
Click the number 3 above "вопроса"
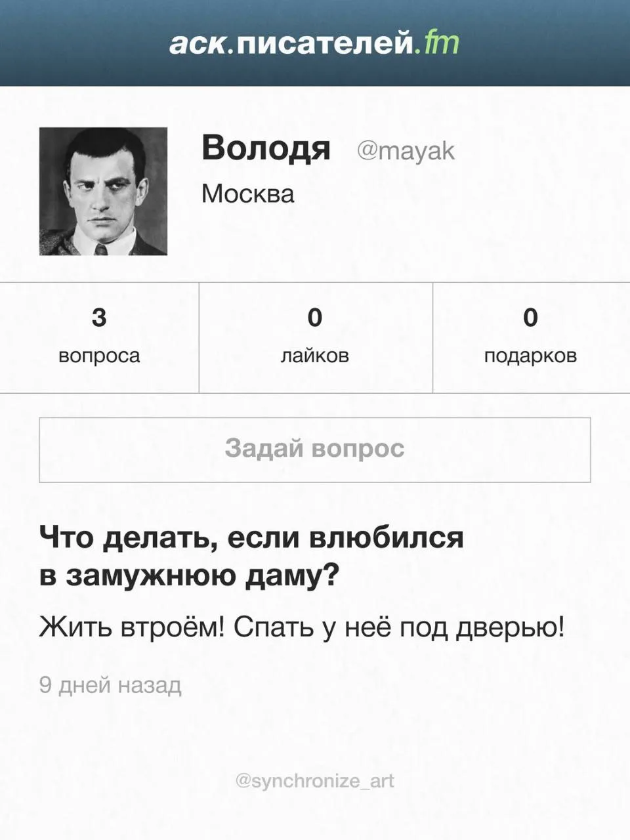pyautogui.click(x=99, y=318)
